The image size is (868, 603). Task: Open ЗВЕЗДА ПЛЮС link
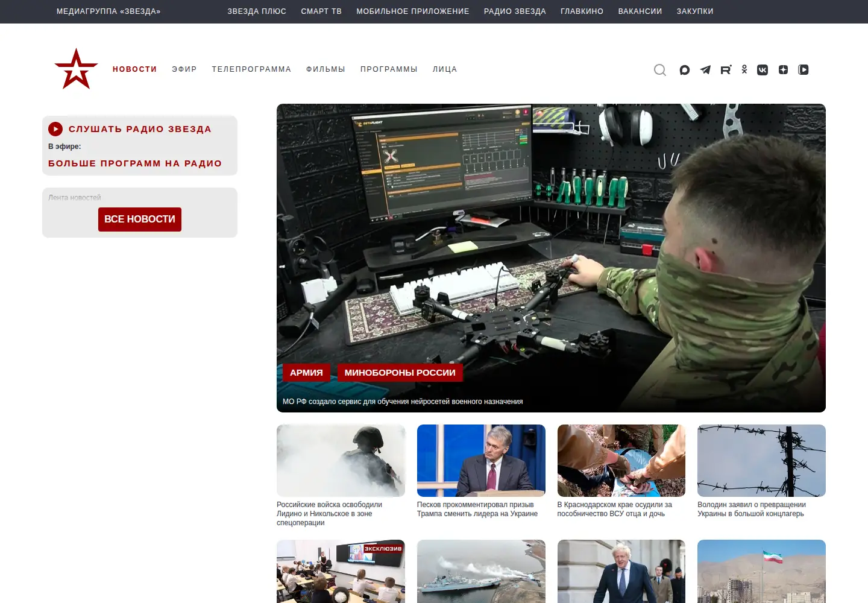[x=257, y=11]
